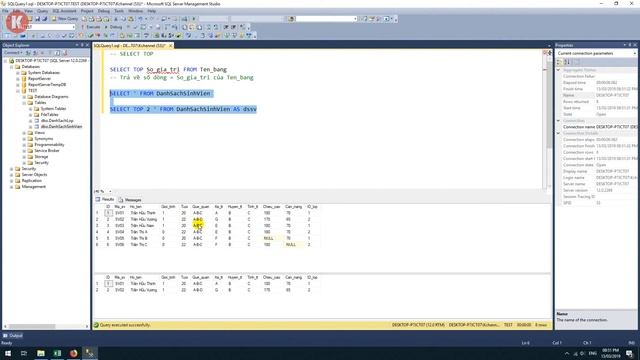
Task: Close the Object Explorer panel
Action: coord(87,45)
